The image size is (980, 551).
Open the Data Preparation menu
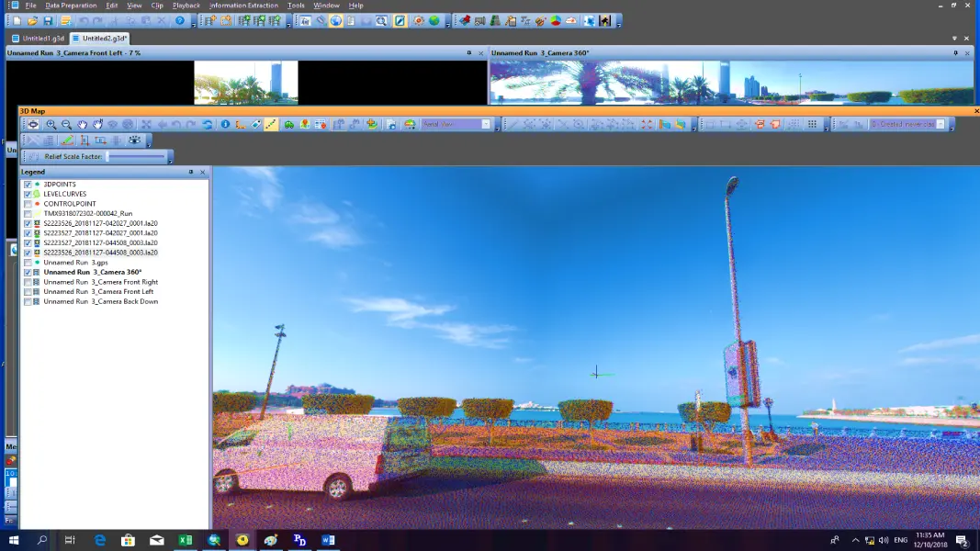pos(71,6)
